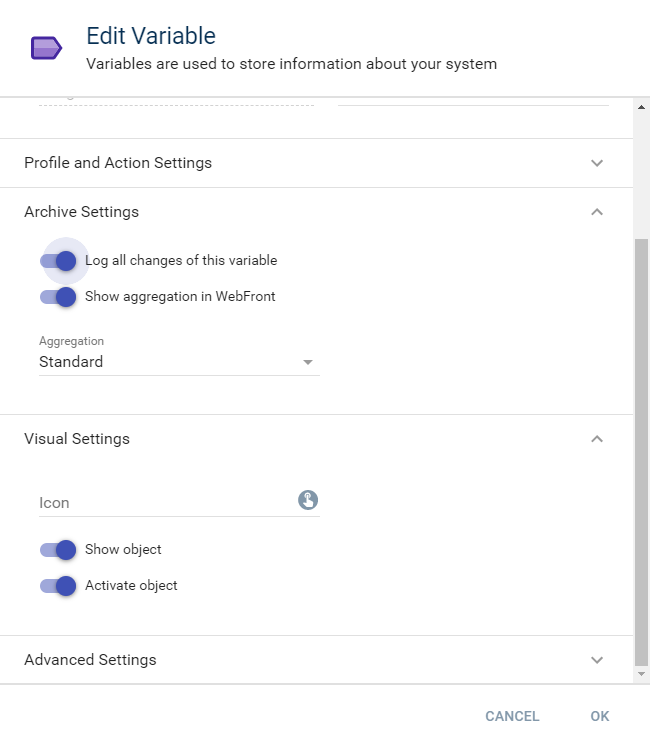The image size is (650, 749).
Task: Click inside the Icon text field
Action: tap(165, 502)
